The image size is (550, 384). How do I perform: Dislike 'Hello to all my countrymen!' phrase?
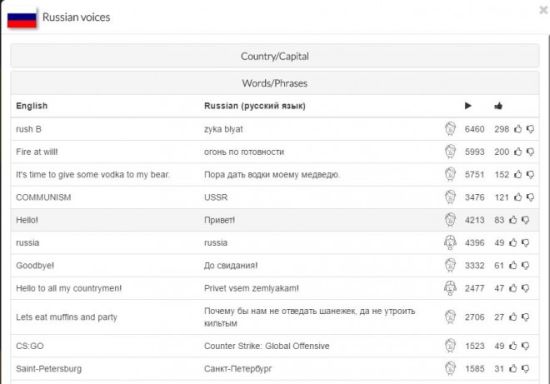[x=525, y=288]
